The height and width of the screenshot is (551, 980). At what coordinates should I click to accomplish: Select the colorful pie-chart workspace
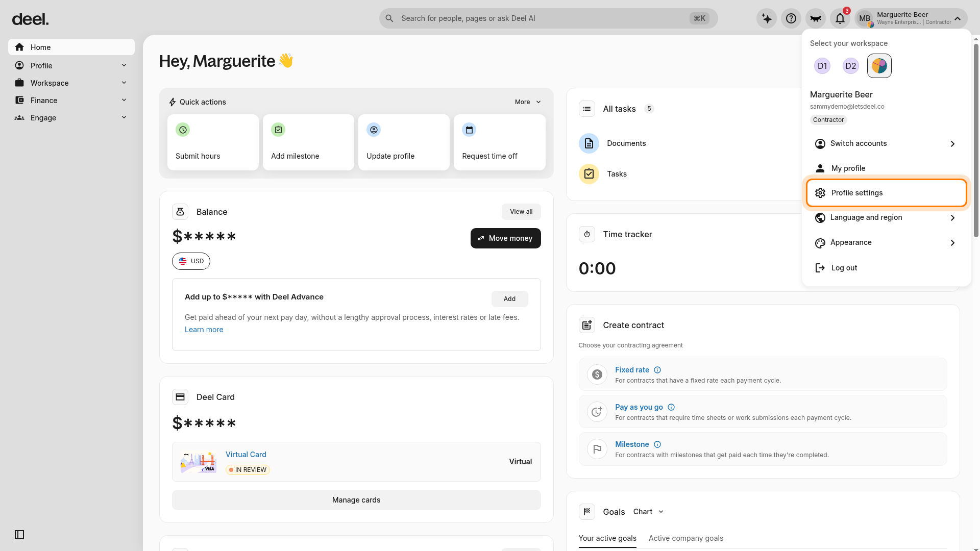[x=879, y=66]
